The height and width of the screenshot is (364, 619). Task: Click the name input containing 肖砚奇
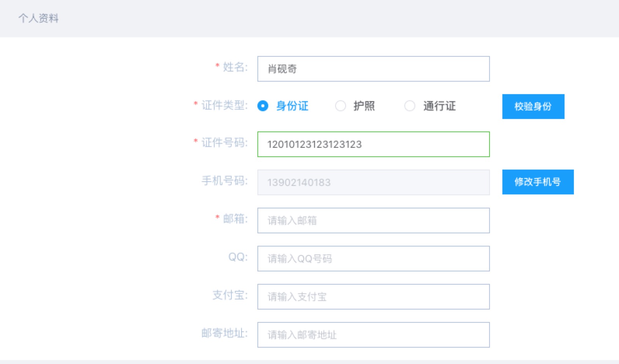373,69
